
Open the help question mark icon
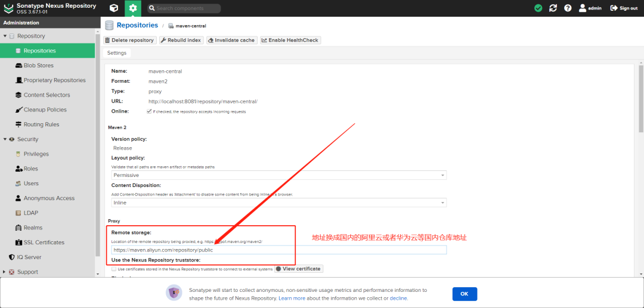point(568,8)
